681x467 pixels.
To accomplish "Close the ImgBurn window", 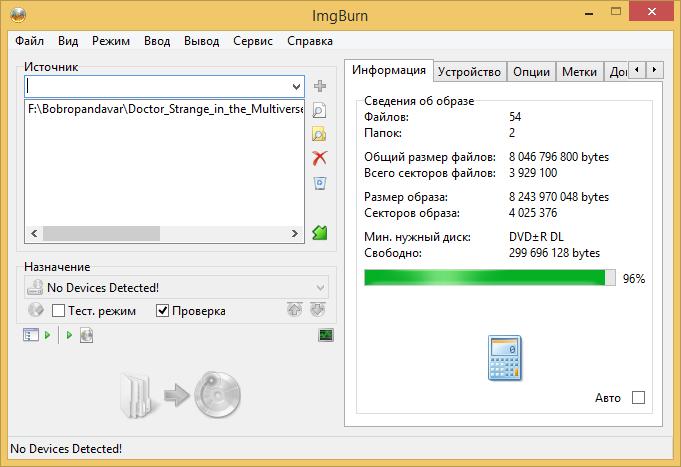I will (651, 12).
